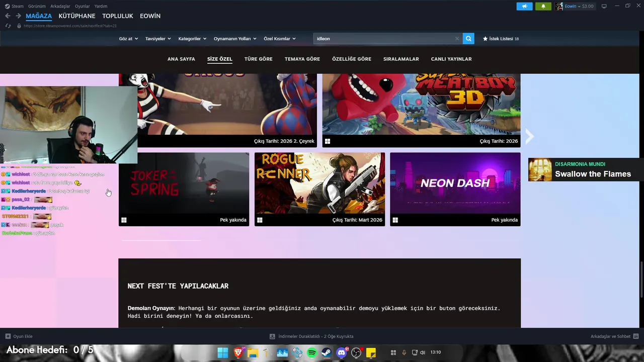Viewport: 644px width, 362px height.
Task: Select the SIRALAMALAR tab
Action: (401, 59)
